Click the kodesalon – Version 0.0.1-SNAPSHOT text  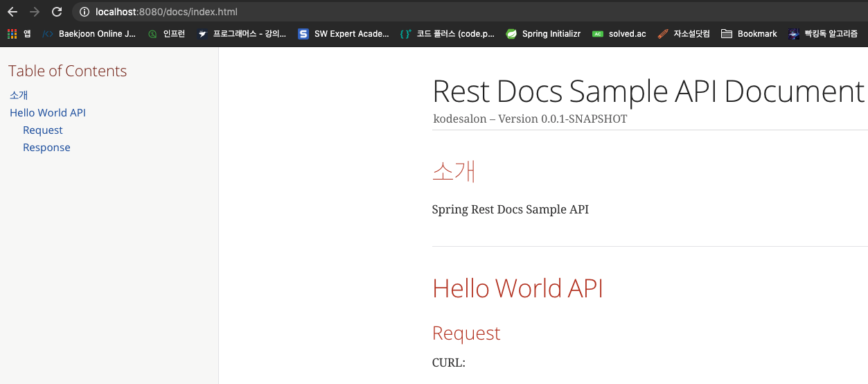tap(530, 119)
